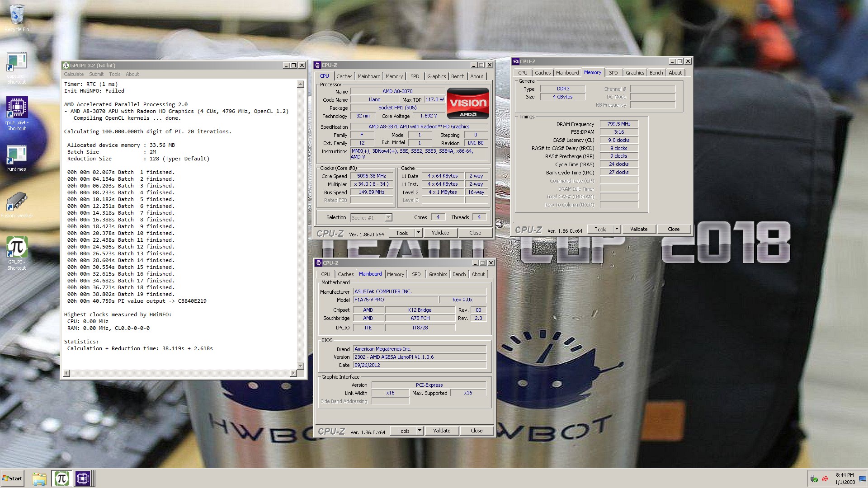Select SPD tab in CPU-Z CPU window

pyautogui.click(x=415, y=76)
